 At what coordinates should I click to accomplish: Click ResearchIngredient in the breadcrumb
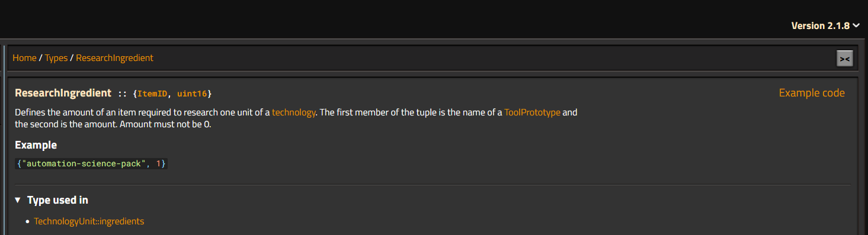(x=114, y=58)
